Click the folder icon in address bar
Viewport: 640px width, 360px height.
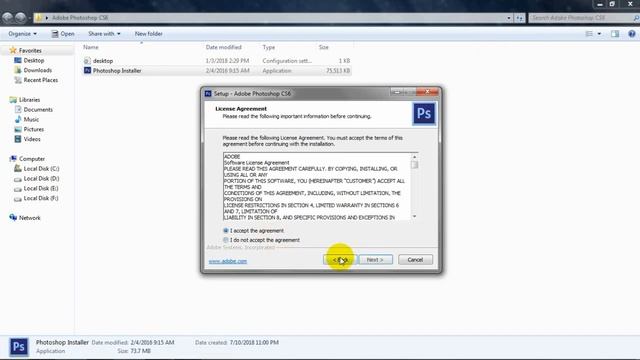click(38, 18)
